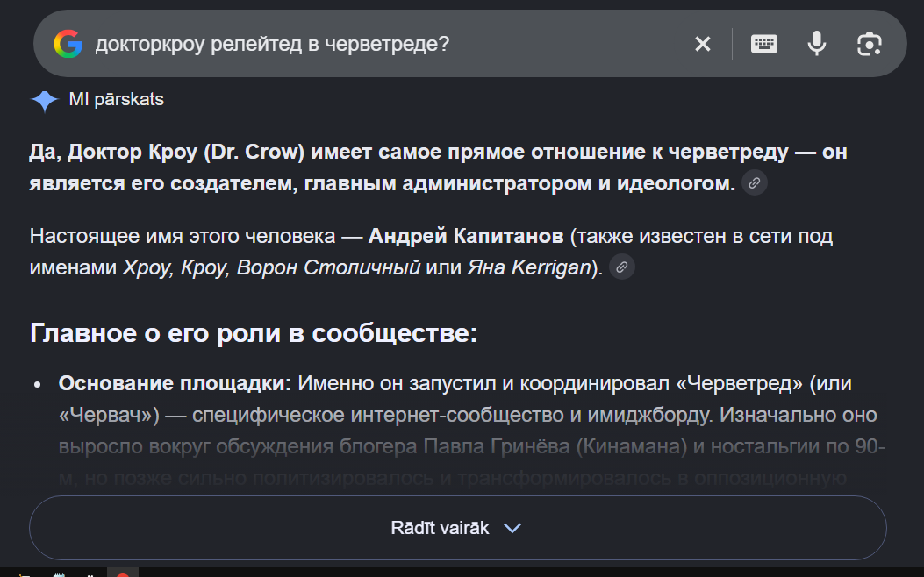Click bold text 'Основание площадки:'
The image size is (924, 577).
click(175, 383)
